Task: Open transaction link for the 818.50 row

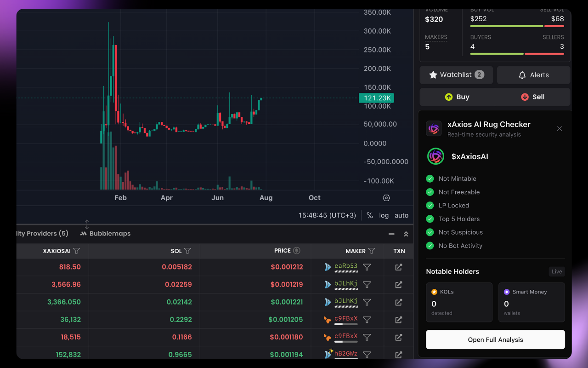Action: 399,267
